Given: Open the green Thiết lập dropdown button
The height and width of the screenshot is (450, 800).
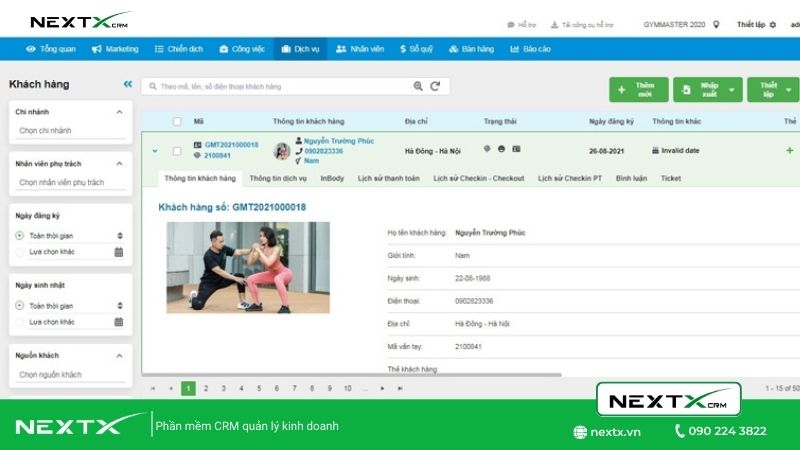Looking at the screenshot, I should (x=773, y=90).
